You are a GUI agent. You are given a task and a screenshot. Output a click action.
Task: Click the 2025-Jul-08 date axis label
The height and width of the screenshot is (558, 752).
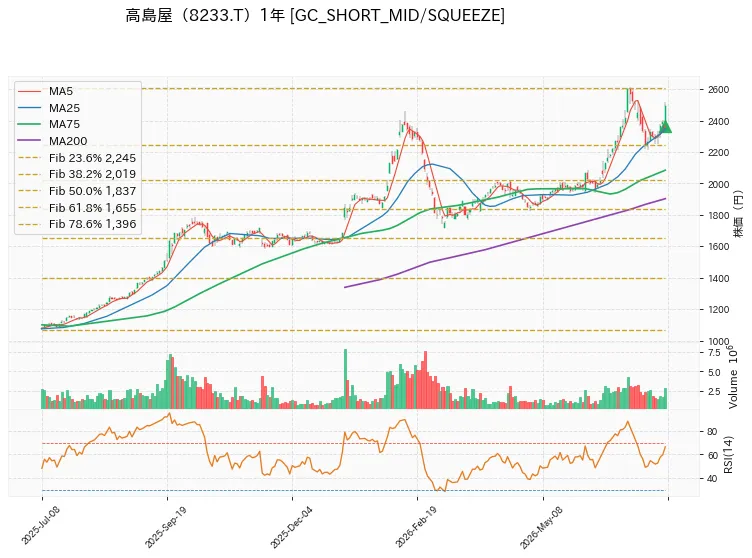pyautogui.click(x=41, y=525)
